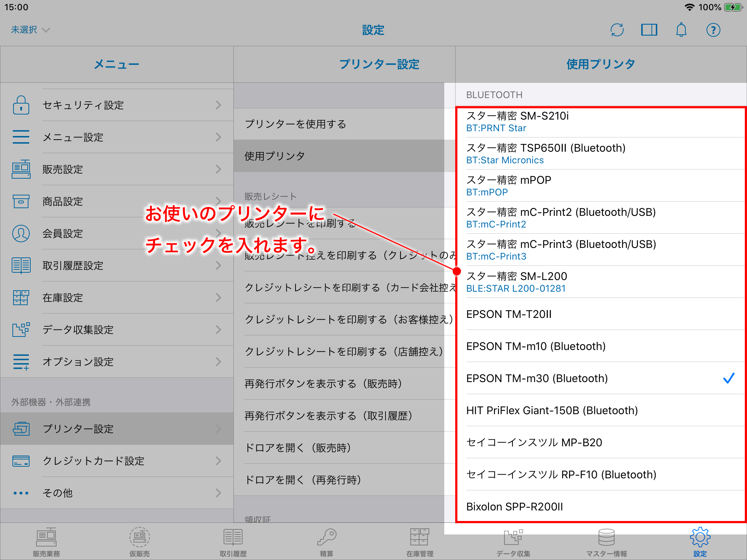
Task: Click the list-plus icon beside オプション設定
Action: click(x=21, y=362)
